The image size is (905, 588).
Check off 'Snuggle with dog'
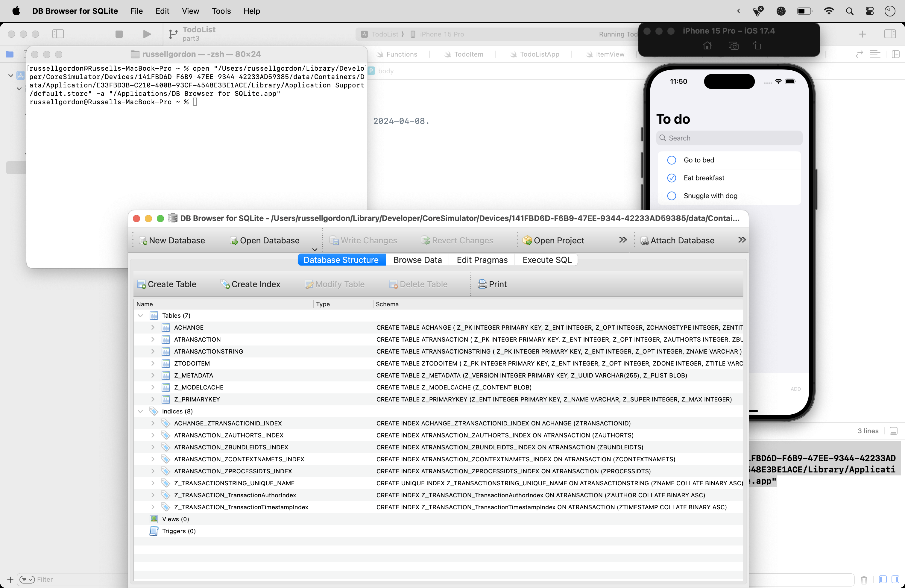point(671,196)
